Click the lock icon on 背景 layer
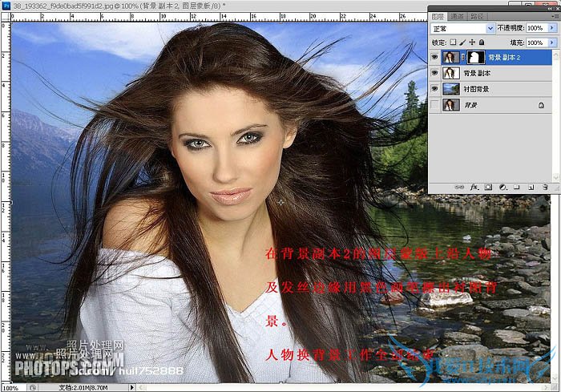 541,105
